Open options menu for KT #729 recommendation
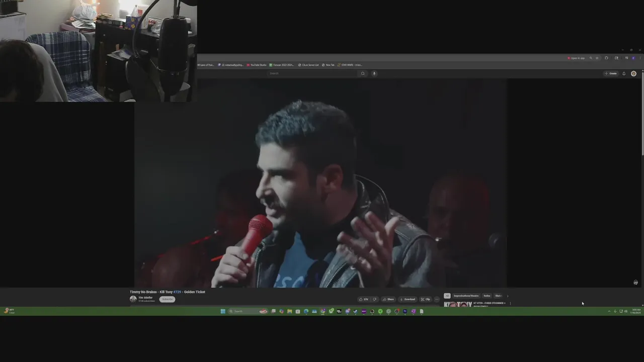 click(x=510, y=303)
